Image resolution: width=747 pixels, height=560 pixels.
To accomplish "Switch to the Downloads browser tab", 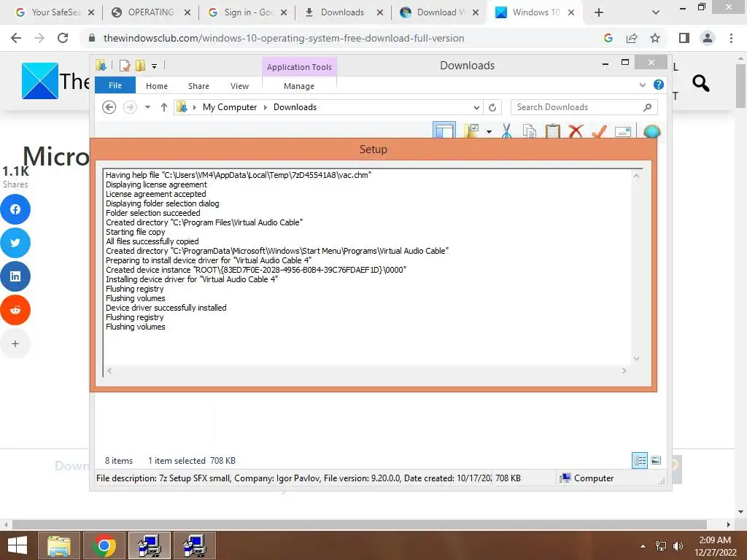I will (x=342, y=12).
